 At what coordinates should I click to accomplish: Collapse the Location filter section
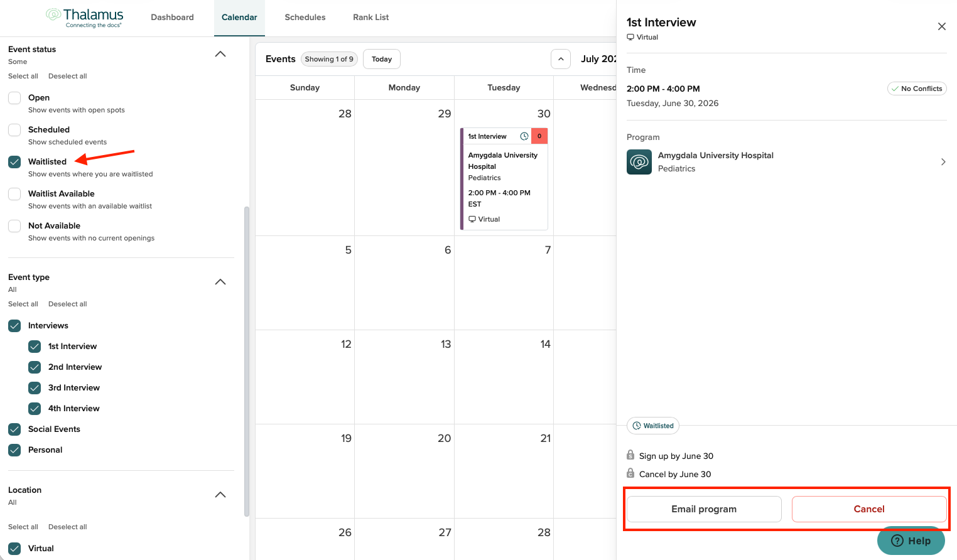coord(220,495)
